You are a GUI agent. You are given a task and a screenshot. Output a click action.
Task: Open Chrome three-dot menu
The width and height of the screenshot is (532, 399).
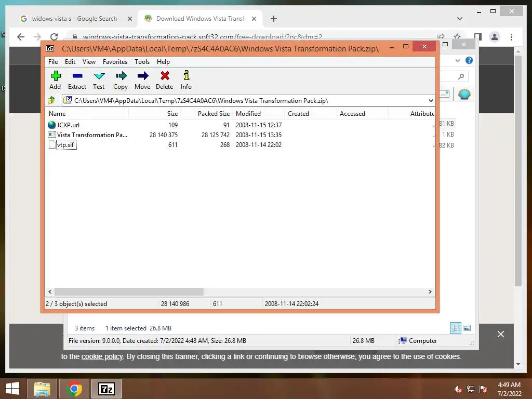pyautogui.click(x=511, y=37)
